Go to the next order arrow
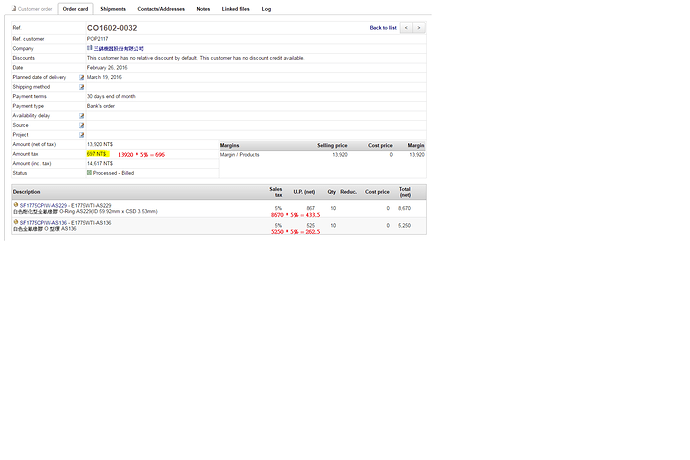690x460 pixels. click(x=419, y=28)
